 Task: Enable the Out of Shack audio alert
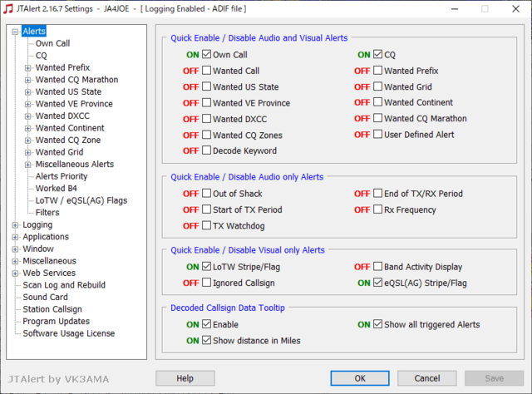tap(207, 194)
